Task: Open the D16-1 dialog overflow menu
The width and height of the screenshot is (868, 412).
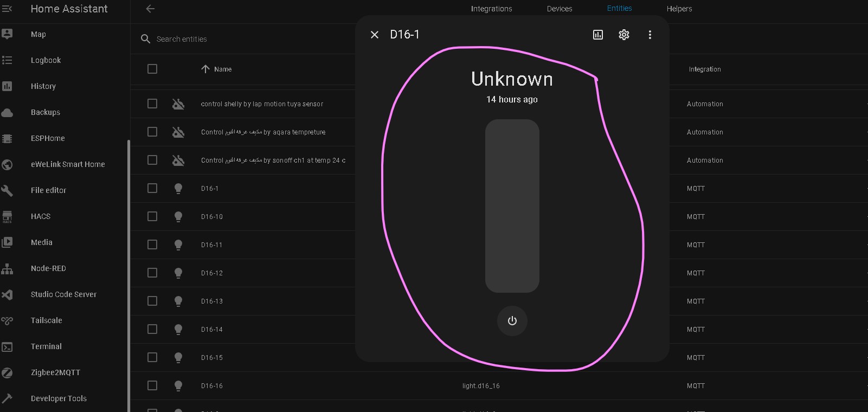Action: [x=650, y=35]
